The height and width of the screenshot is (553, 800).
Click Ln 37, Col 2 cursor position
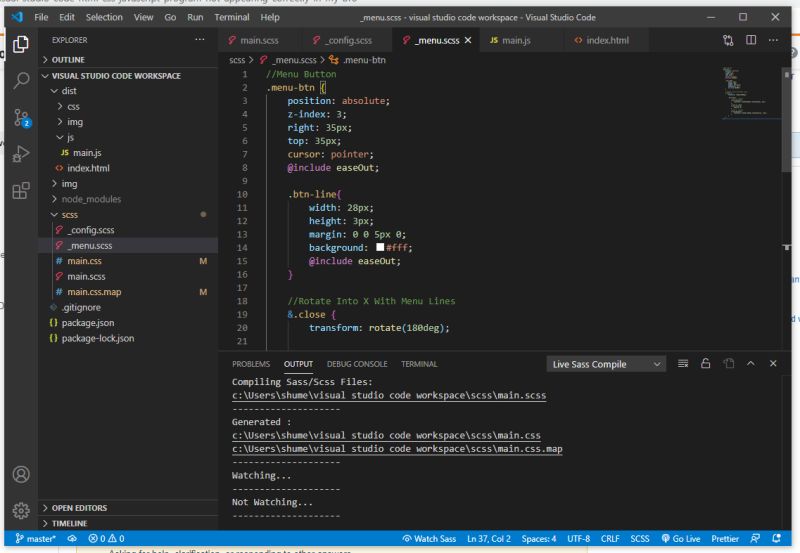click(x=488, y=539)
